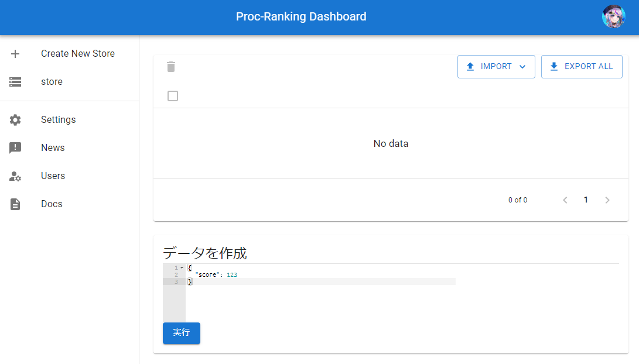Click the download icon inside EXPORT ALL
639x364 pixels.
[x=553, y=66]
